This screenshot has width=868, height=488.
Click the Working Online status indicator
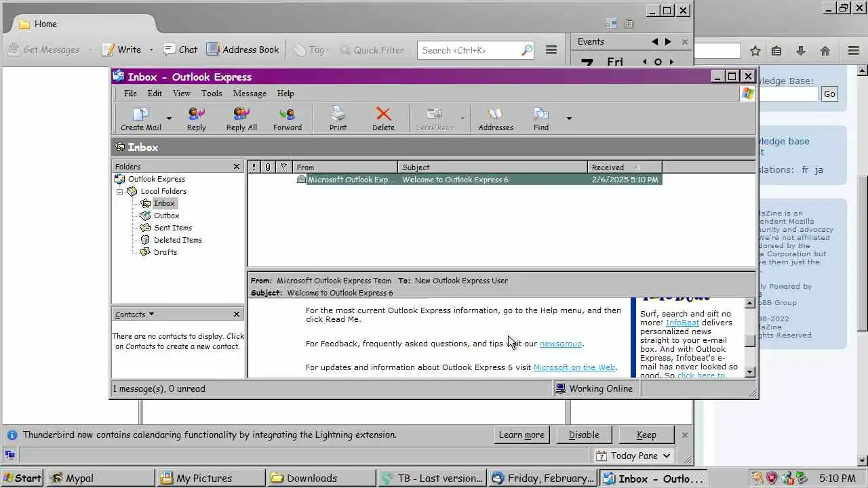[594, 388]
